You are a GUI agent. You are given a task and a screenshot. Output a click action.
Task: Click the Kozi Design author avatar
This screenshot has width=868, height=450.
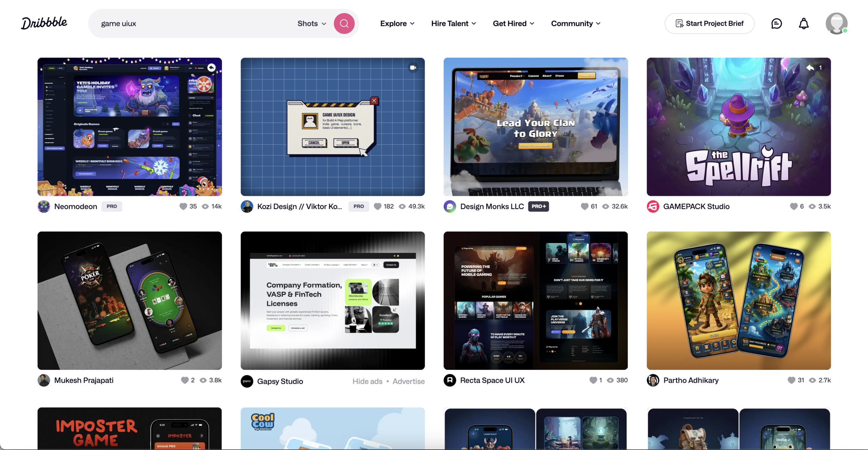pyautogui.click(x=247, y=206)
